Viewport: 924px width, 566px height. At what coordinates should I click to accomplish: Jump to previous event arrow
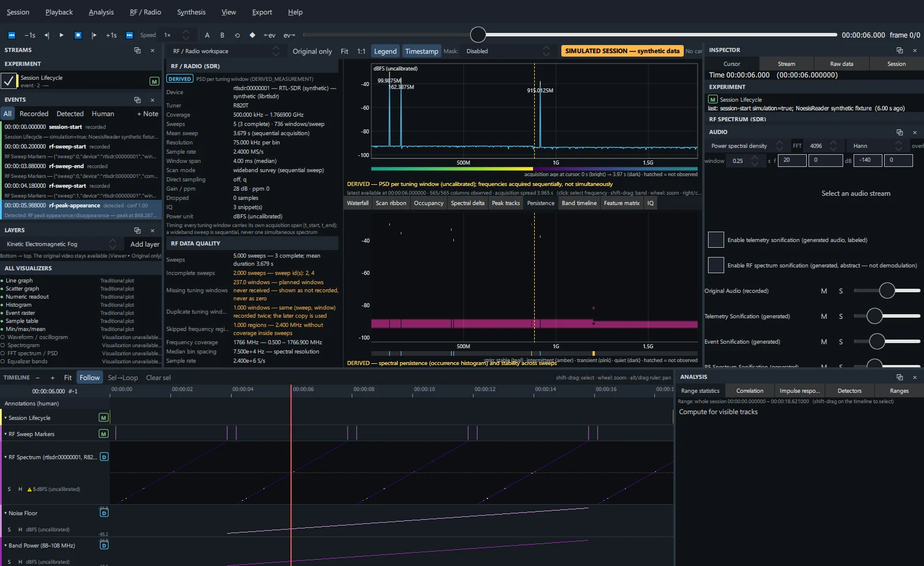coord(270,35)
